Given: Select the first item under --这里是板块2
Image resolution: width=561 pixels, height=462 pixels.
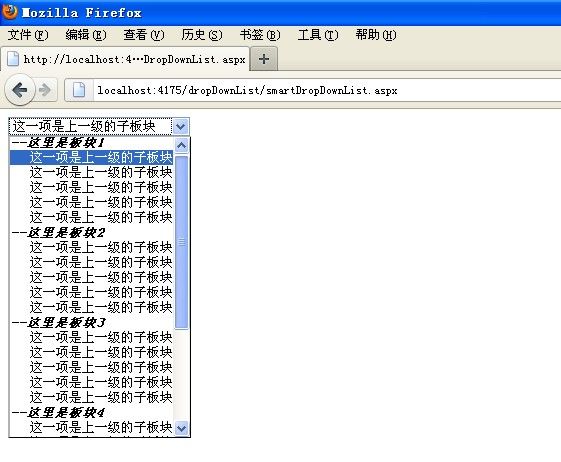Looking at the screenshot, I should point(92,248).
